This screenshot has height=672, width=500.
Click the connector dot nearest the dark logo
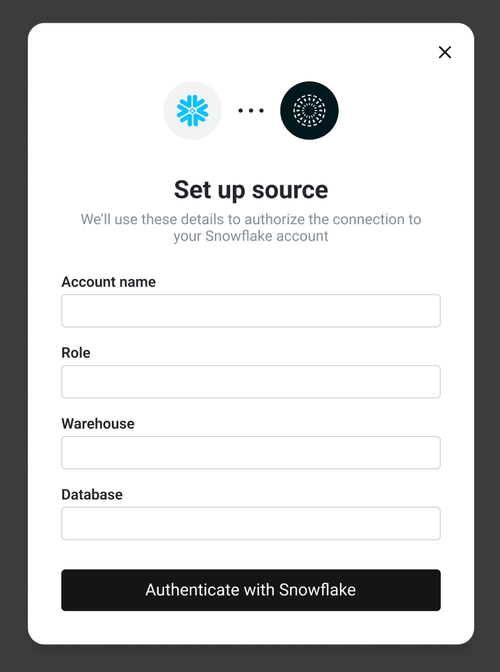(261, 111)
